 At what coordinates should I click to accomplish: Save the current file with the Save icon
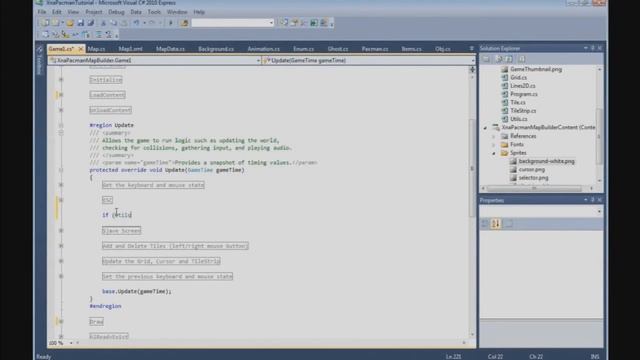80,23
